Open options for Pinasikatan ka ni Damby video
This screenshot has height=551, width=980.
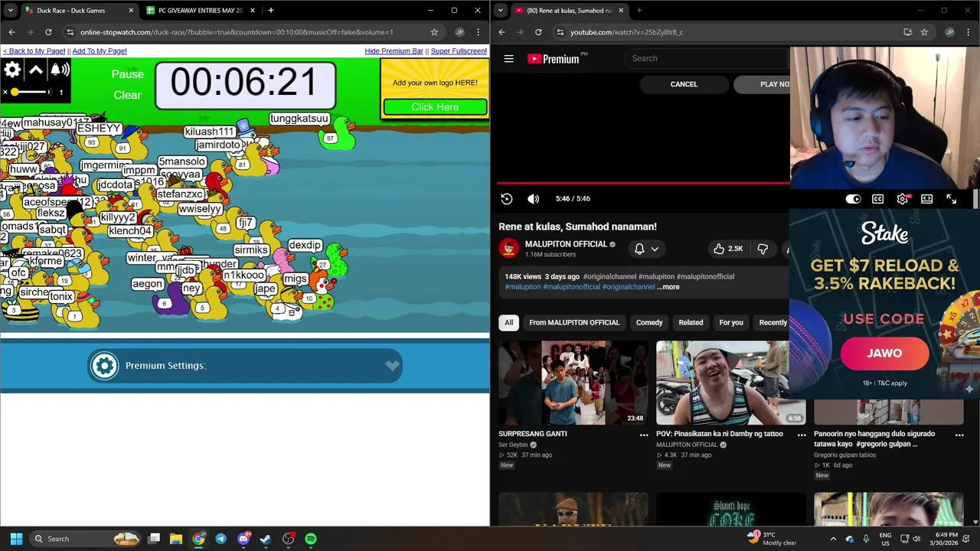pyautogui.click(x=802, y=435)
